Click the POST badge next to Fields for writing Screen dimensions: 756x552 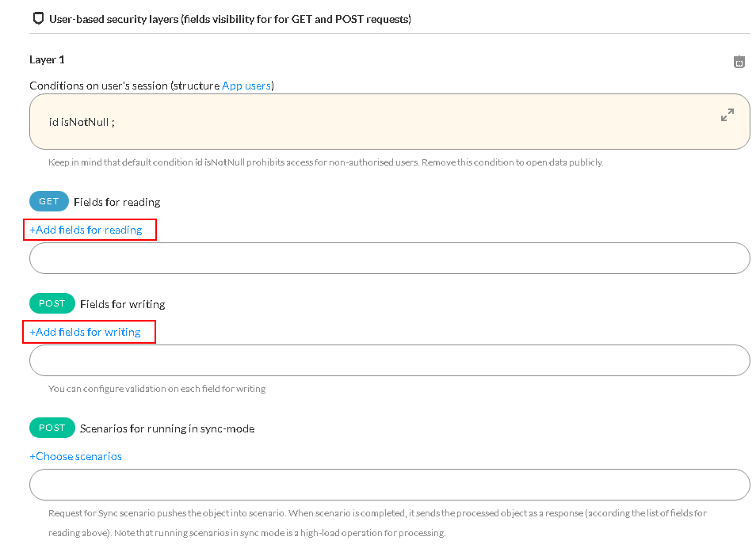pos(52,303)
